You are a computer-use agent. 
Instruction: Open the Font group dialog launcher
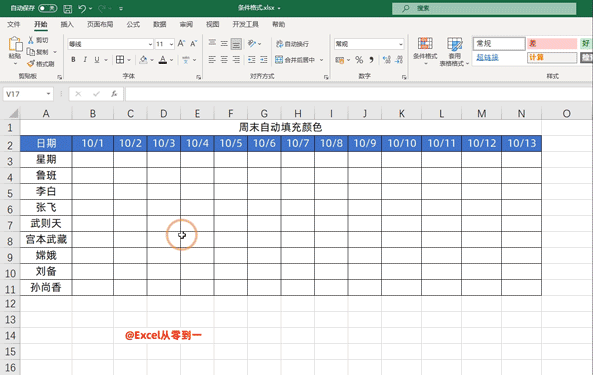coord(198,77)
